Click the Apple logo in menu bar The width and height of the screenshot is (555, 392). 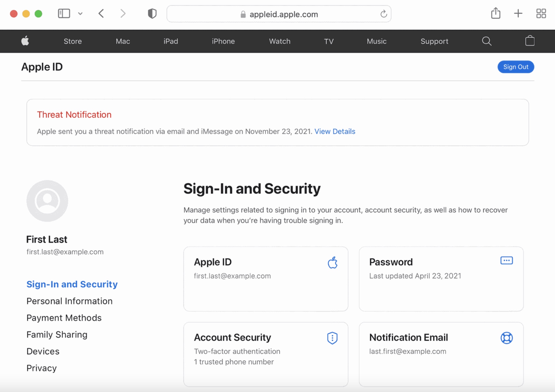(25, 41)
